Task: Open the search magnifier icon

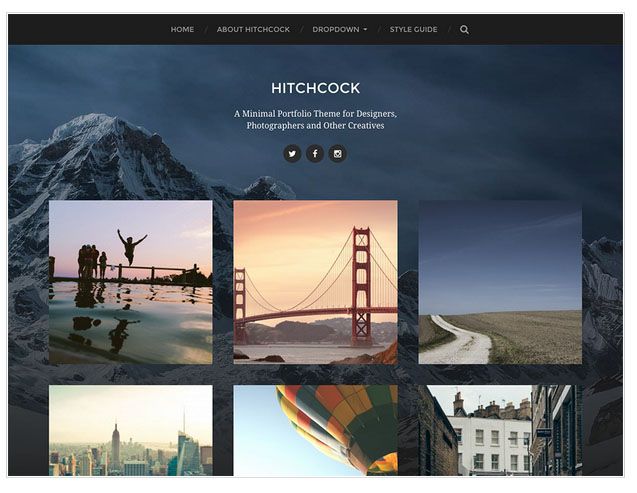Action: 464,30
